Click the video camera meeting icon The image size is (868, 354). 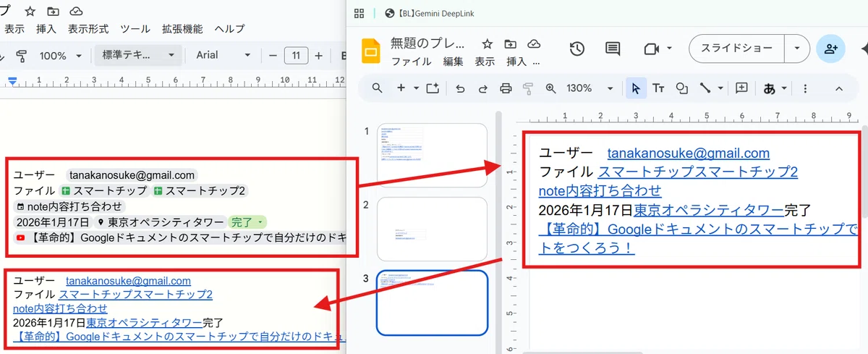click(652, 49)
